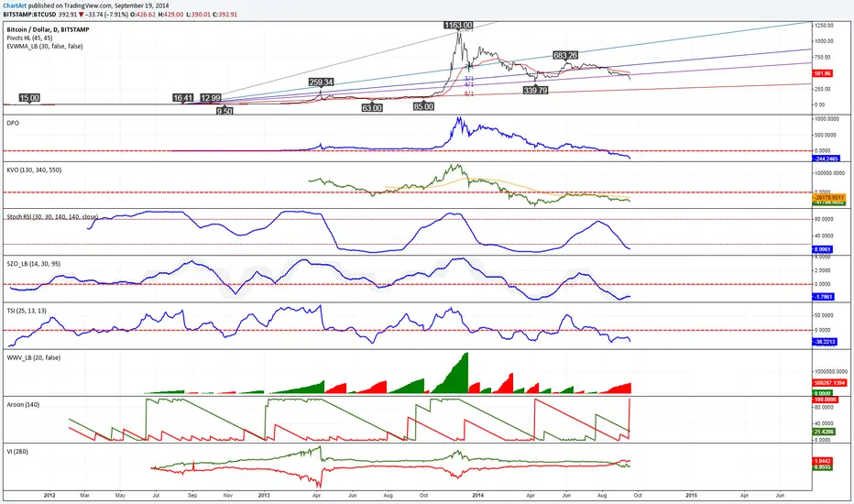The image size is (854, 504).
Task: Click the 2013 label on the time axis
Action: 264,495
